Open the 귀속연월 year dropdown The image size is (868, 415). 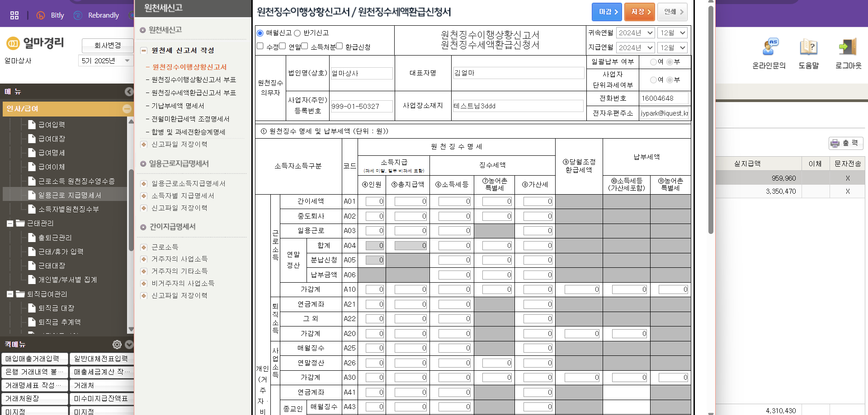point(636,33)
